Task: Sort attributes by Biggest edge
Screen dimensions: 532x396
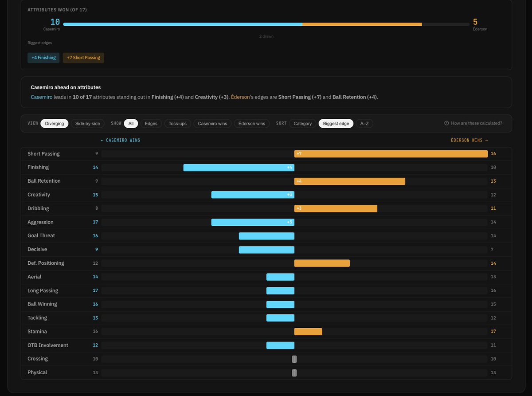Action: (x=336, y=123)
